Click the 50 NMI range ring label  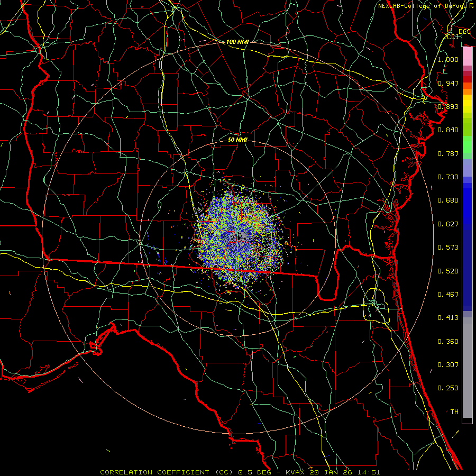(237, 140)
